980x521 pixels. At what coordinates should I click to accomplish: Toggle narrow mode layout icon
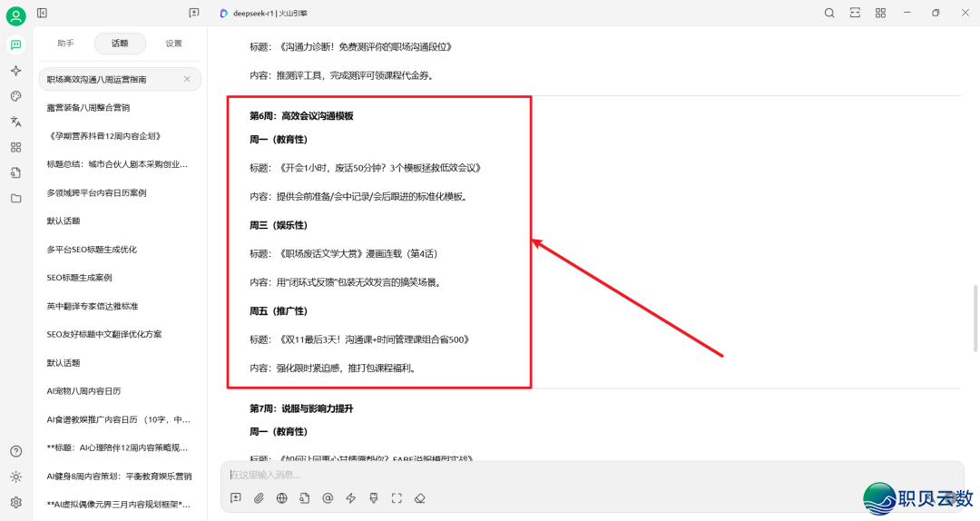click(855, 13)
